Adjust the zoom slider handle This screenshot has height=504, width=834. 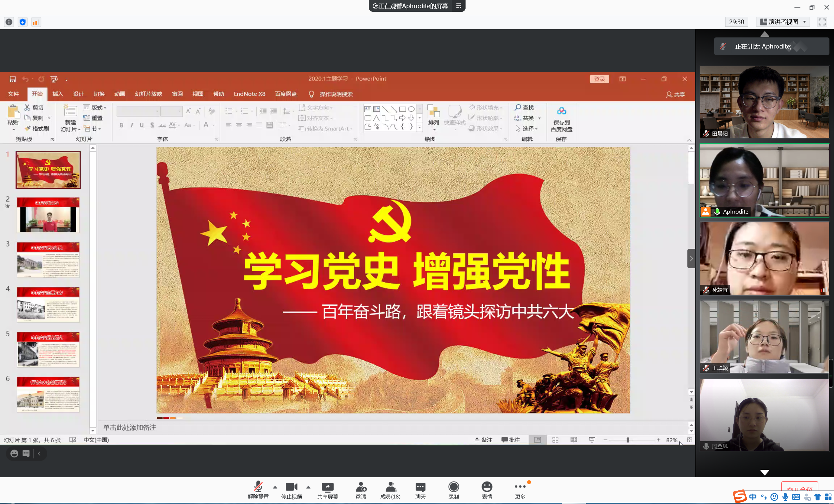(627, 440)
